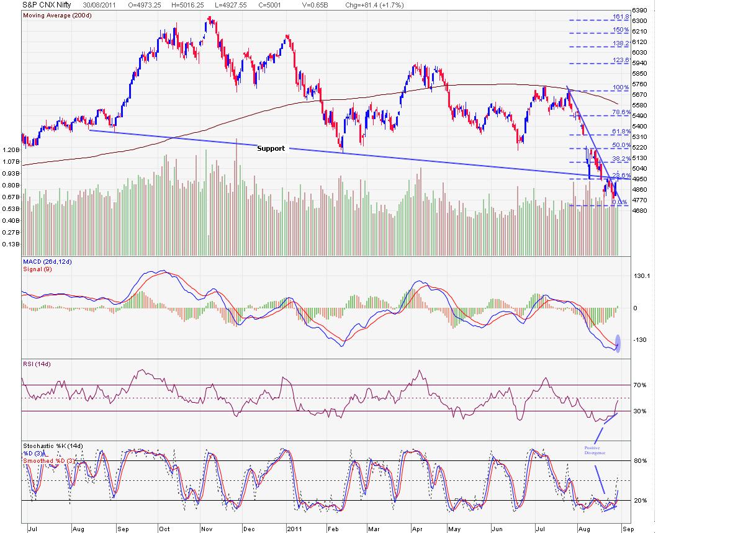Screen dimensions: 756x533
Task: Click the 5940 price axis label
Action: click(x=639, y=63)
